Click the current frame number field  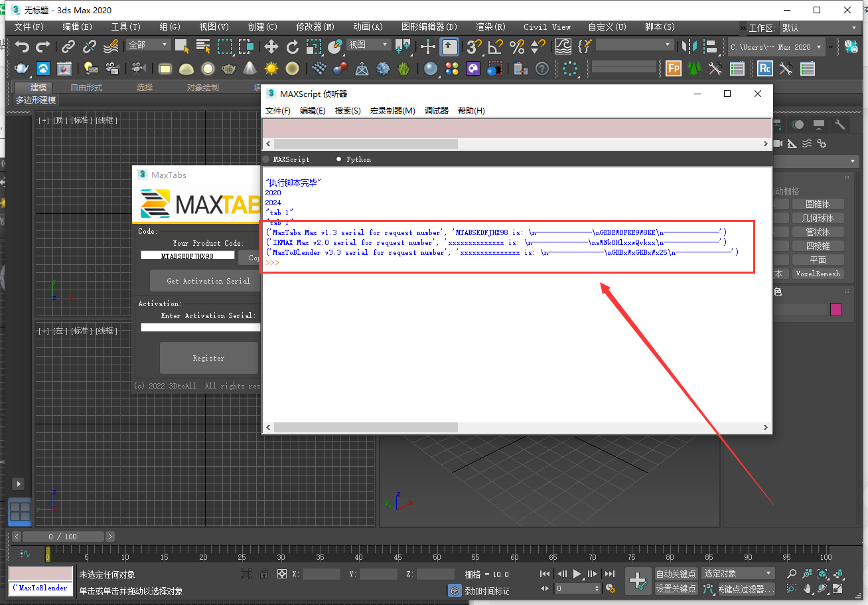point(573,588)
